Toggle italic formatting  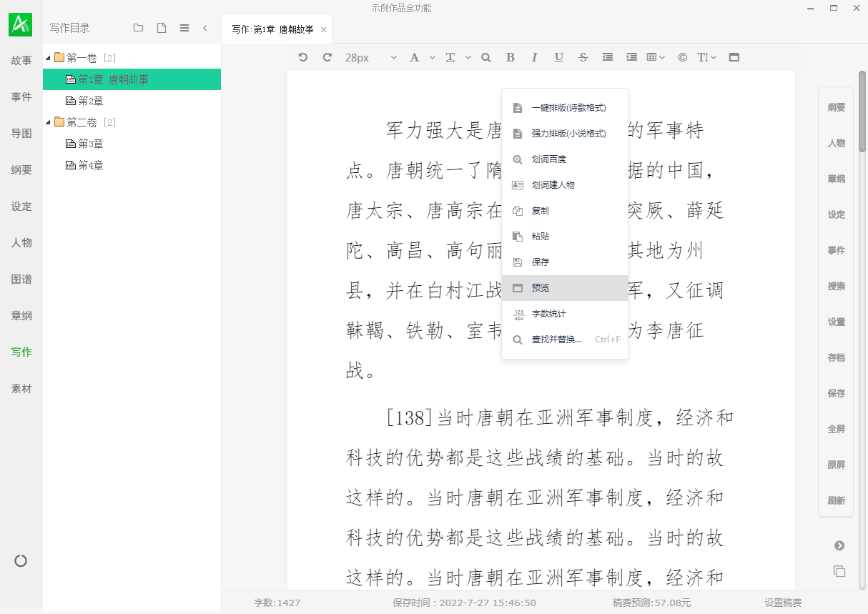(534, 57)
